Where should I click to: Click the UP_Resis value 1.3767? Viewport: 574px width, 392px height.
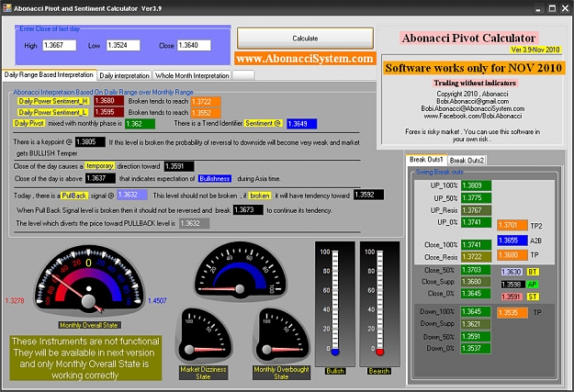(476, 210)
